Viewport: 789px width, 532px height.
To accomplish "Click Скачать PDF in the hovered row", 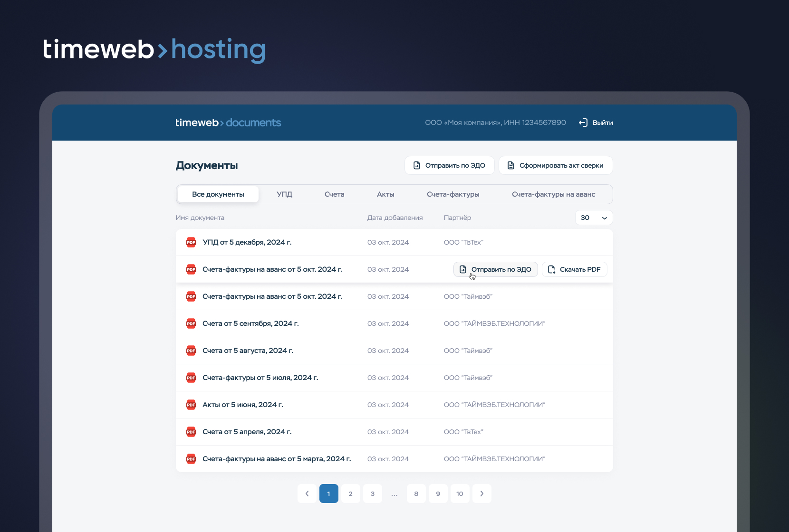I will (574, 269).
